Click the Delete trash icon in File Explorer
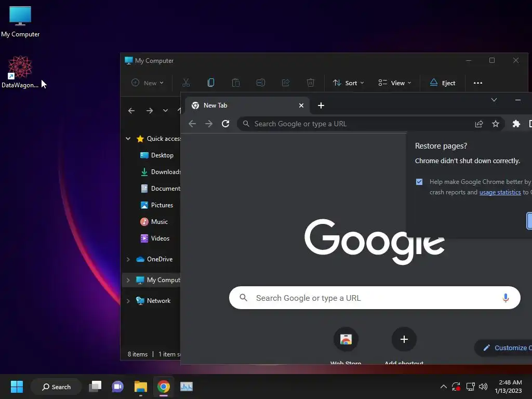The width and height of the screenshot is (532, 399). pyautogui.click(x=311, y=83)
